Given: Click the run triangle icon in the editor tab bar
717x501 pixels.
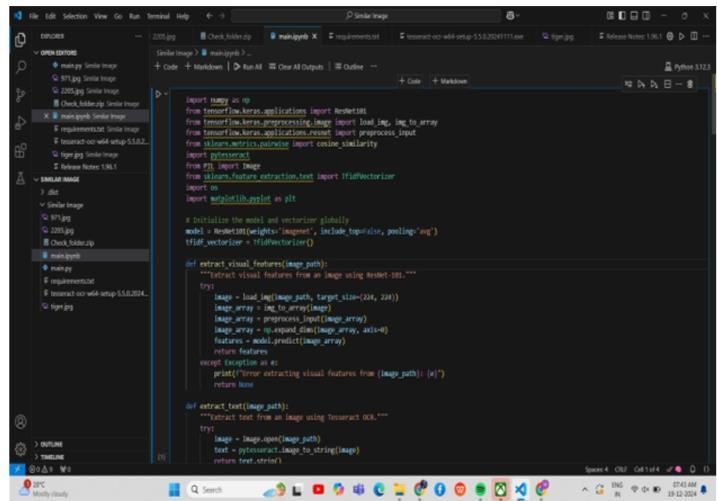Looking at the screenshot, I should (x=682, y=36).
